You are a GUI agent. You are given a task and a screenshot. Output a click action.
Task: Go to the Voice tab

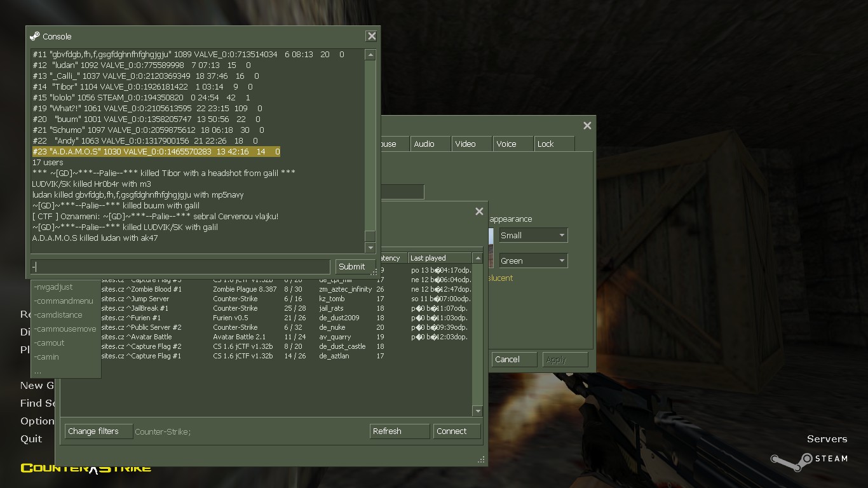[506, 144]
